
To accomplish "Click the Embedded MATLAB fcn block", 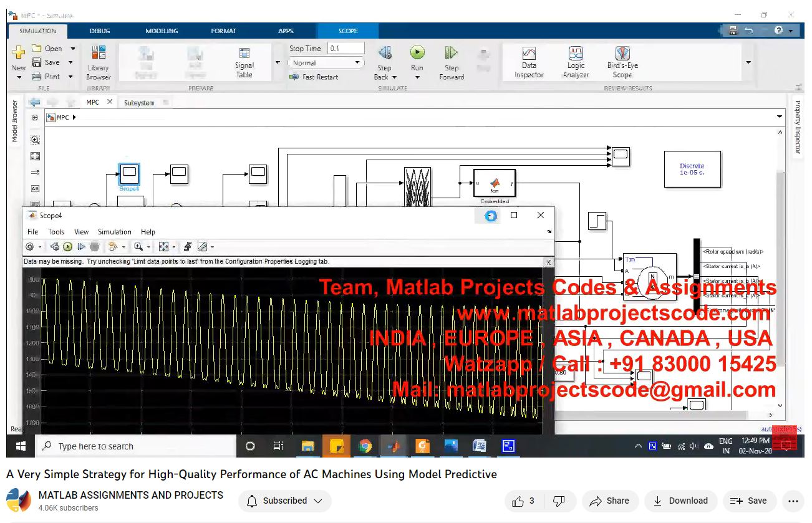I will click(x=494, y=183).
